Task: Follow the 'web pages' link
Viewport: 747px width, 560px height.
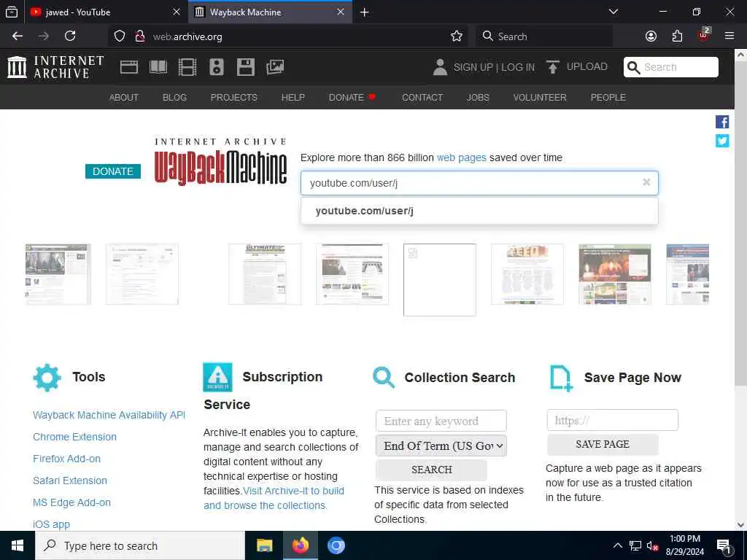Action: 461,157
